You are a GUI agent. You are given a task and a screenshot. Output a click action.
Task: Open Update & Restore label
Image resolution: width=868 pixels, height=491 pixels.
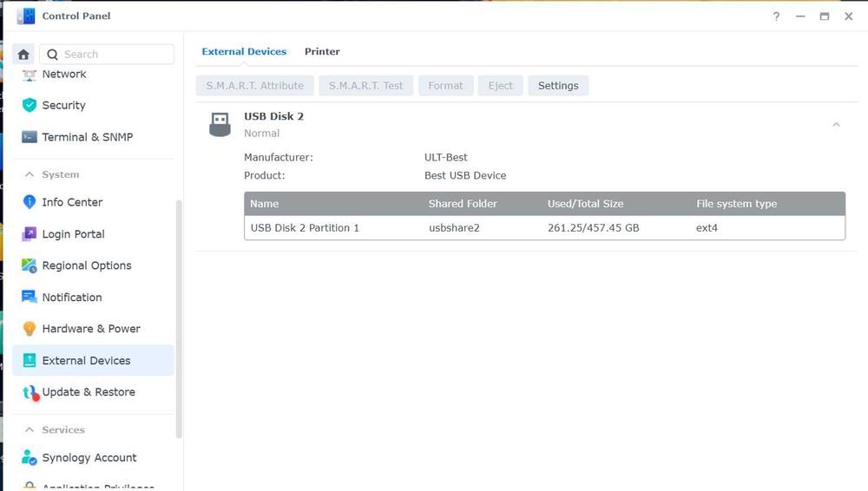89,392
